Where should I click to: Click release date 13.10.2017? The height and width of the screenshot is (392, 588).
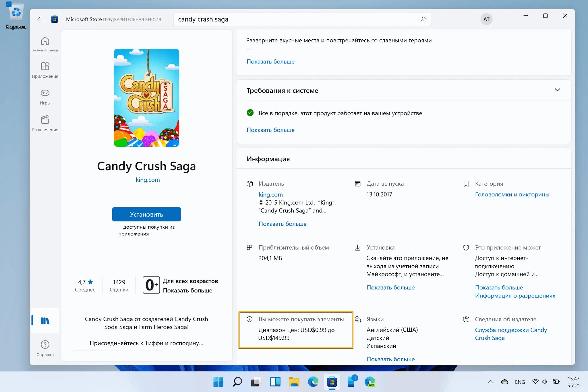(x=379, y=194)
